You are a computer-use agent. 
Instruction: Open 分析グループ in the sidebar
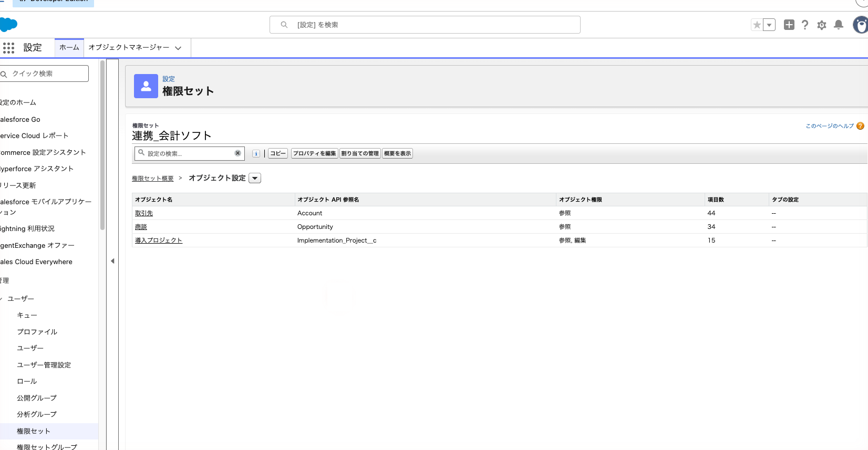click(x=37, y=414)
